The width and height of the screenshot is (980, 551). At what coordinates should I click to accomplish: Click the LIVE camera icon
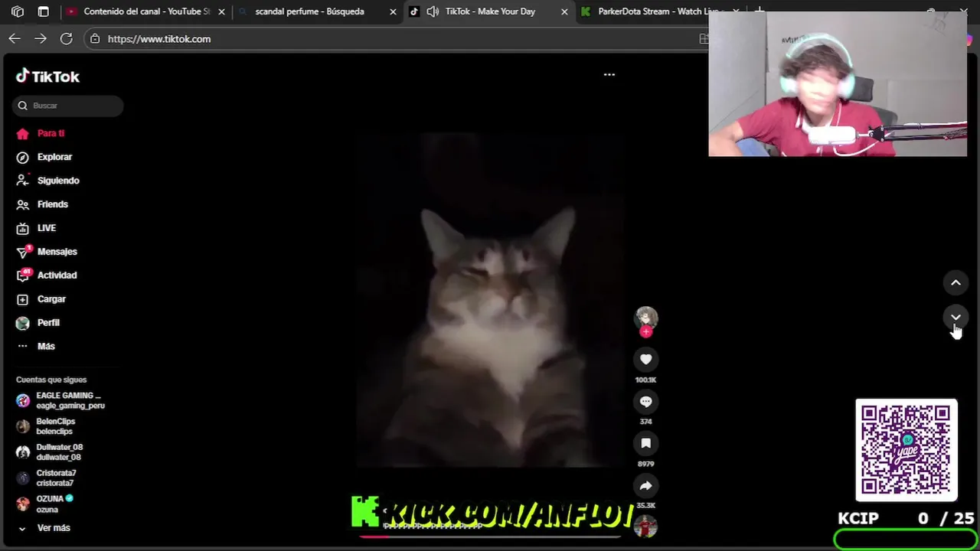click(23, 228)
